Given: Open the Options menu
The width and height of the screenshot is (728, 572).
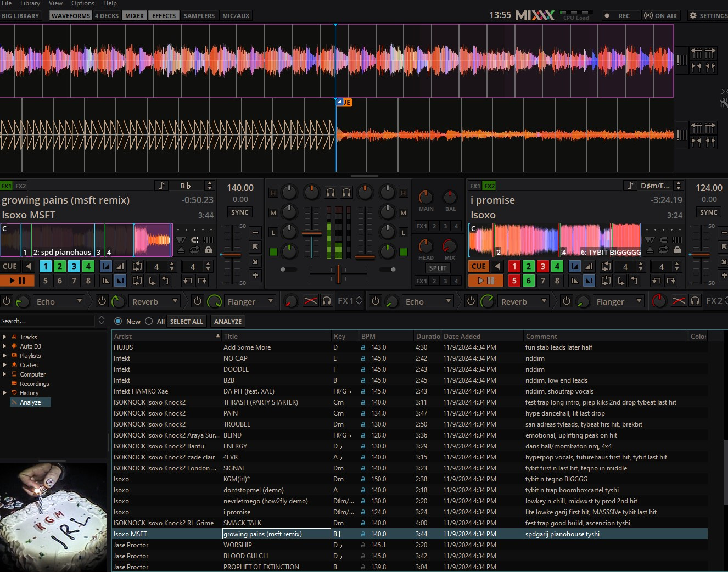Looking at the screenshot, I should 83,3.
